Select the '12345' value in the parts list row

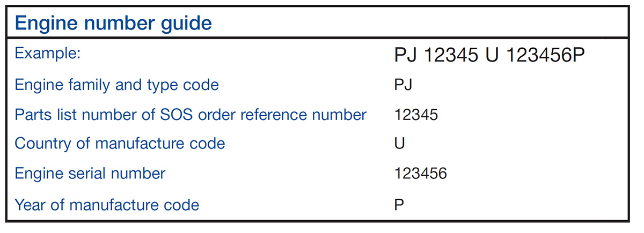pyautogui.click(x=416, y=114)
